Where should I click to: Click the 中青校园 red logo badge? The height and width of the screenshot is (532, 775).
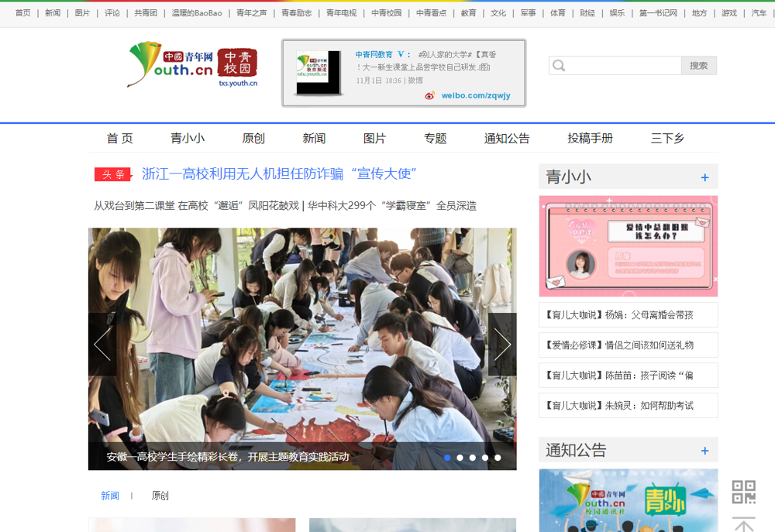click(x=237, y=63)
